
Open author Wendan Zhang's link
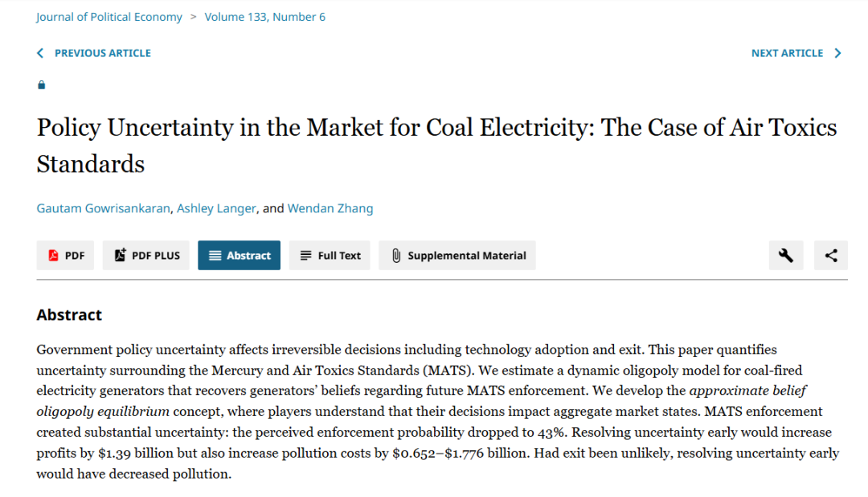pos(330,208)
